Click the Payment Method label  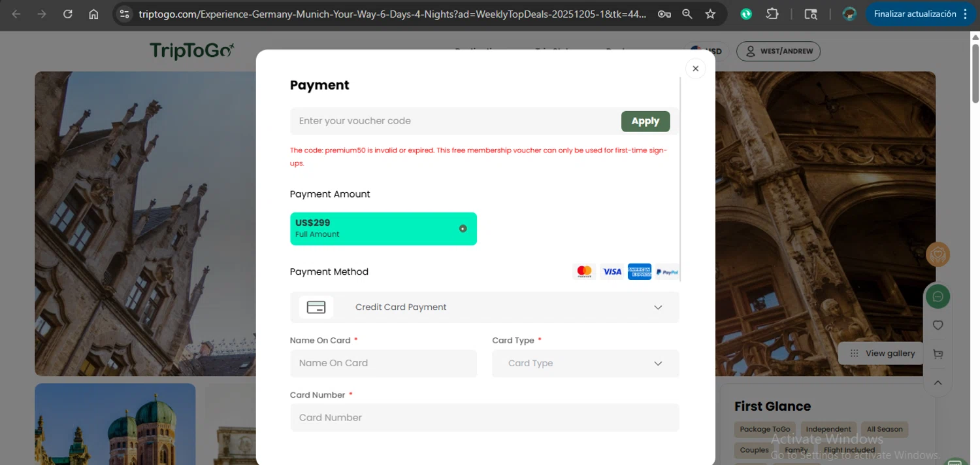[329, 271]
